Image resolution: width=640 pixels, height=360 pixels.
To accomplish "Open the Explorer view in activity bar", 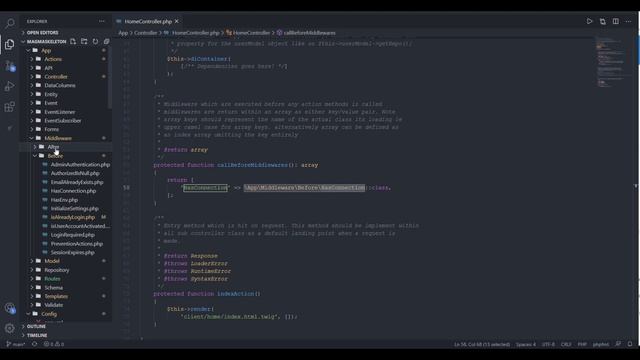I will coord(9,44).
